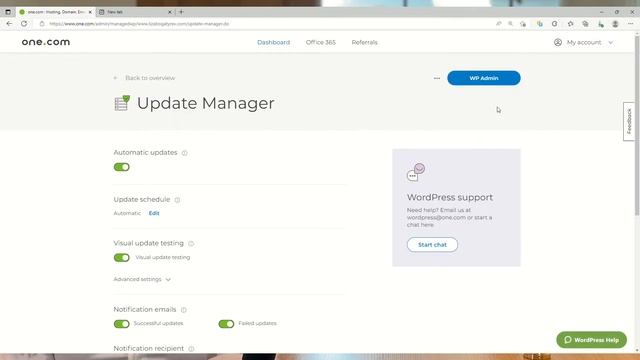Open browser favorites star icon
This screenshot has height=360, width=640.
pos(571,24)
